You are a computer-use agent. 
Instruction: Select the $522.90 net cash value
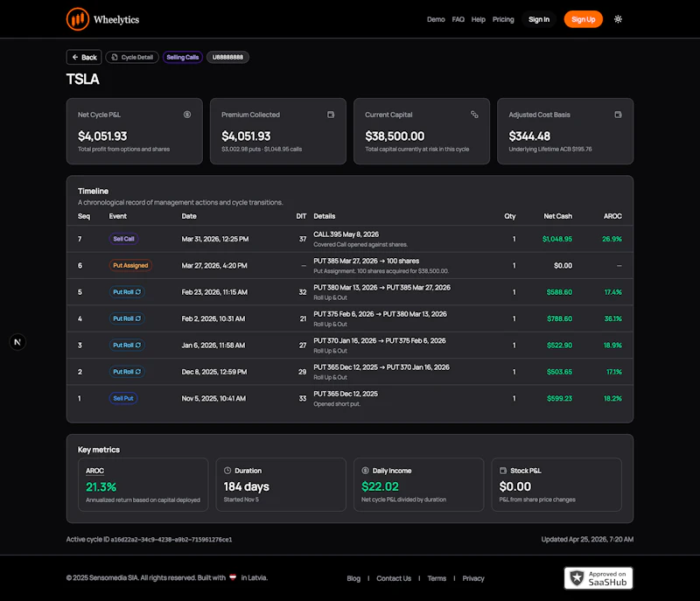click(x=559, y=346)
